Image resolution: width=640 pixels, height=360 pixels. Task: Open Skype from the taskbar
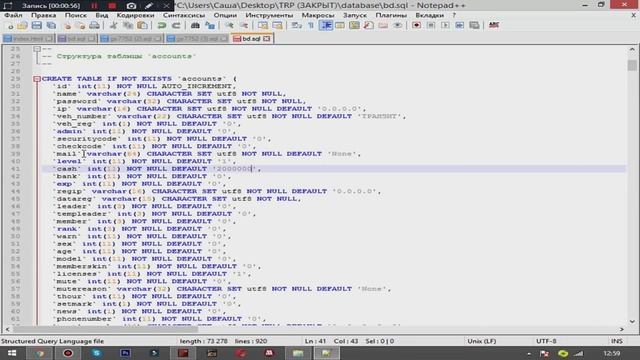pos(97,353)
